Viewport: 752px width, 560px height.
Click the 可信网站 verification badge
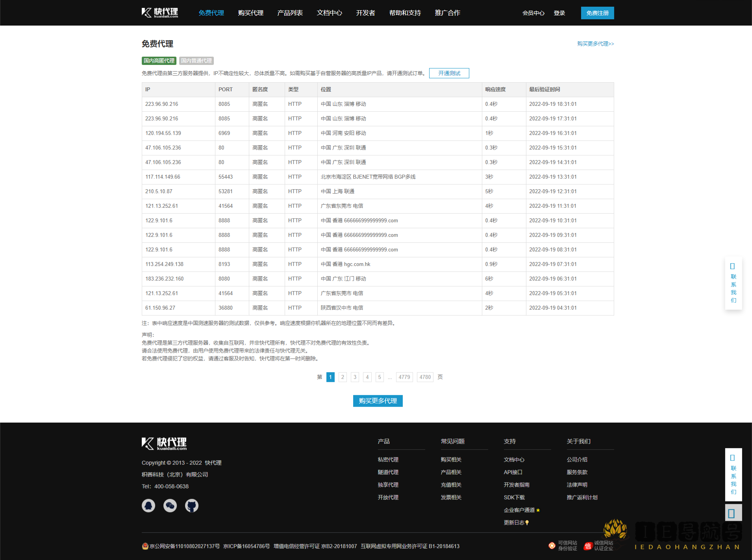[563, 545]
